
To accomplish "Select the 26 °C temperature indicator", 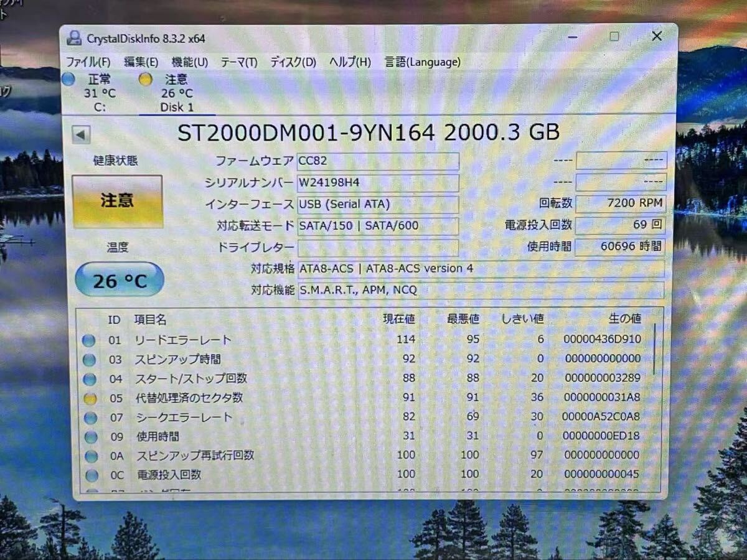I will 118,279.
